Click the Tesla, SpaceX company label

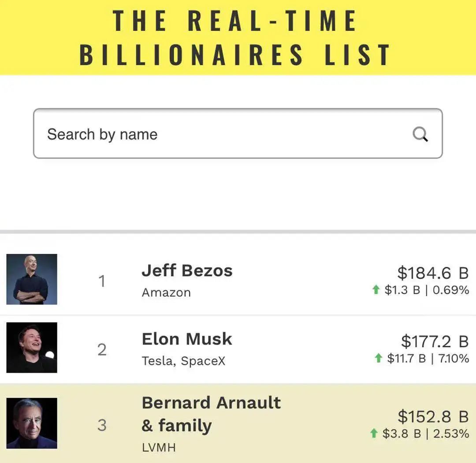pos(183,361)
